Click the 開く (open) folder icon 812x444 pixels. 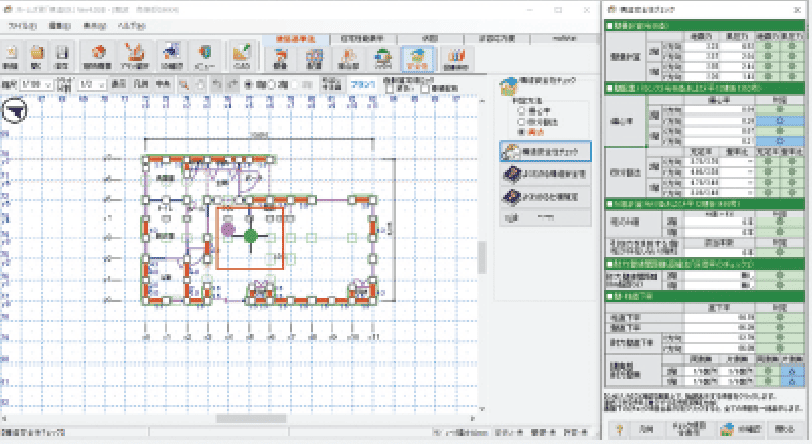(x=37, y=54)
